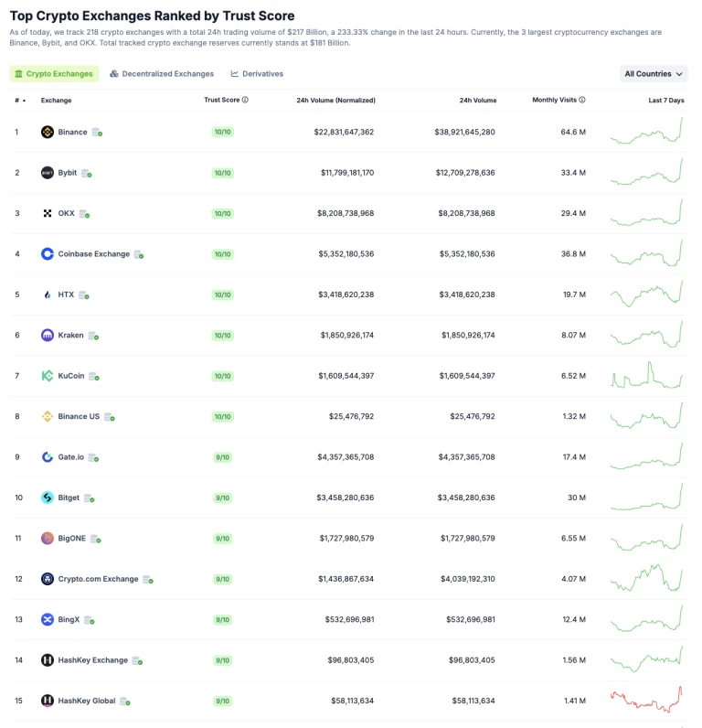Click the KuCoin green logo icon
The width and height of the screenshot is (702, 728).
click(x=48, y=376)
